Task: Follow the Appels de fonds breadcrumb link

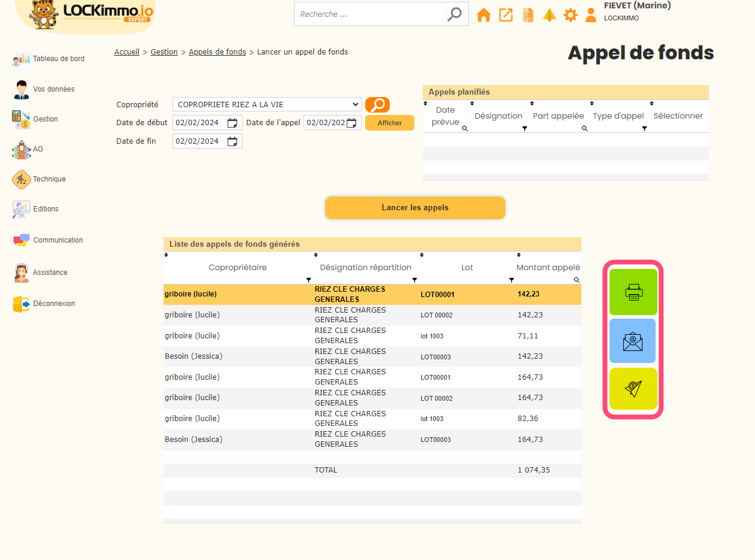Action: [217, 52]
